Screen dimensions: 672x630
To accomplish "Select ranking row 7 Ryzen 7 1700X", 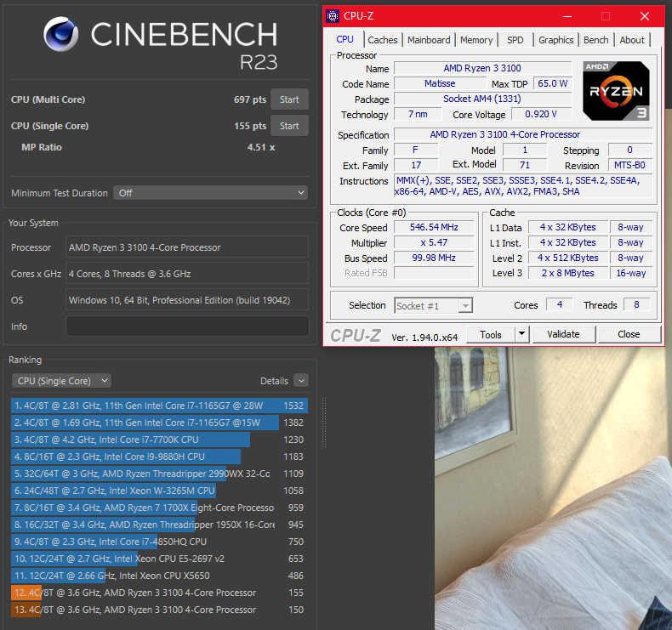I will point(159,508).
